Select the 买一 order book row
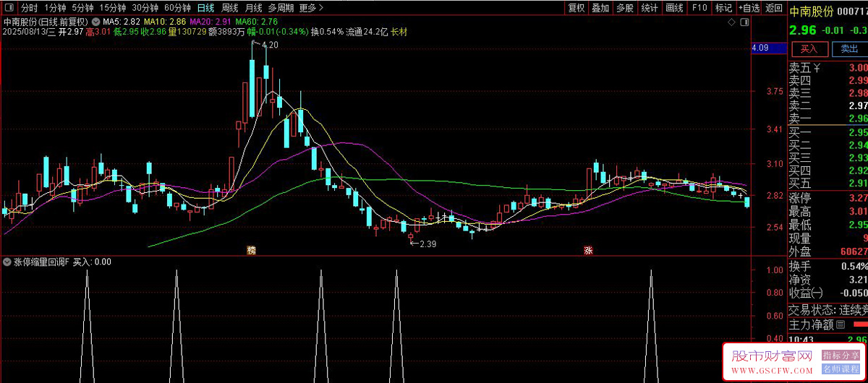 point(828,132)
